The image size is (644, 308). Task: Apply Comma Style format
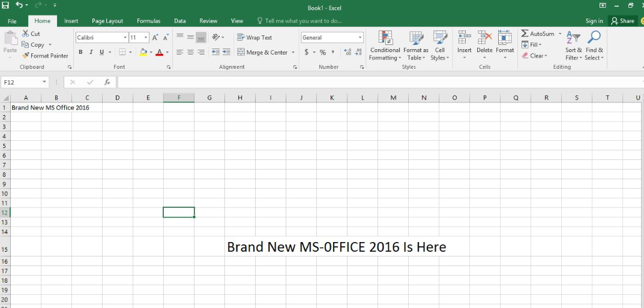click(333, 52)
